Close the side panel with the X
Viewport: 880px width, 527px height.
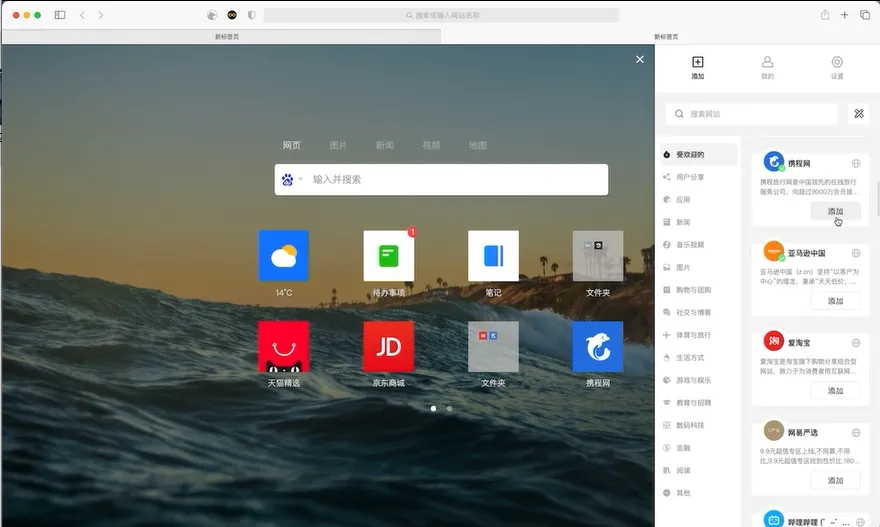coord(639,59)
